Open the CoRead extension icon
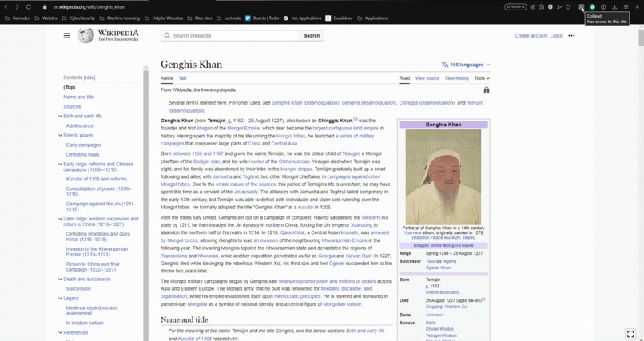The width and height of the screenshot is (644, 341). coord(581,7)
